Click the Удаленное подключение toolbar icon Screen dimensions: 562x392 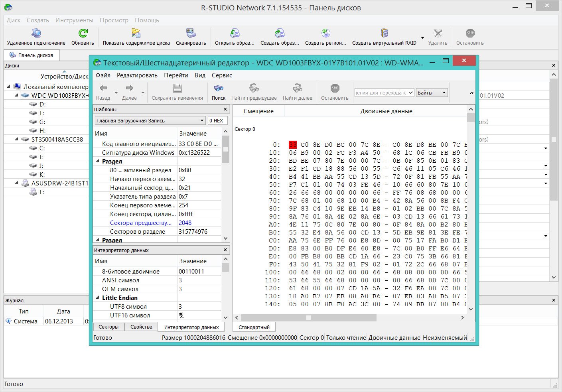pyautogui.click(x=36, y=33)
